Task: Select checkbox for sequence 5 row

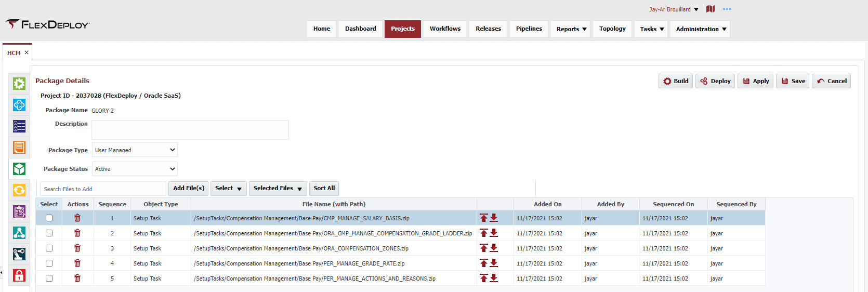Action: point(49,278)
